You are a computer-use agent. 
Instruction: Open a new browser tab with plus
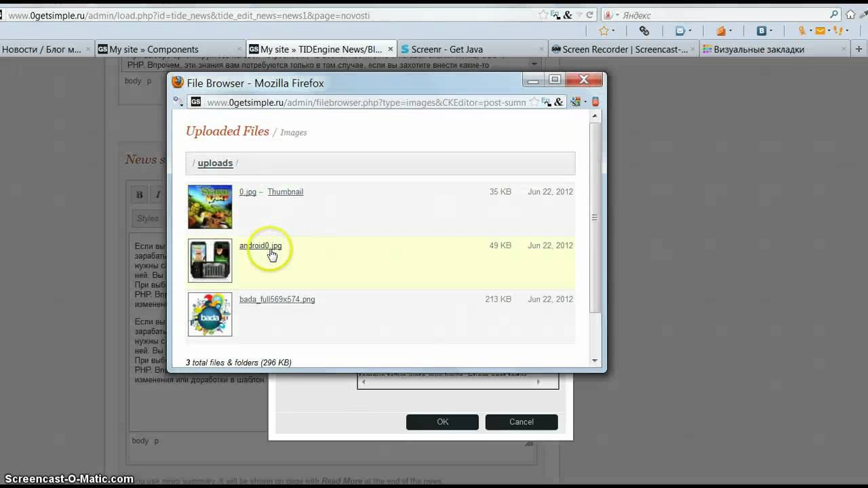click(x=859, y=49)
